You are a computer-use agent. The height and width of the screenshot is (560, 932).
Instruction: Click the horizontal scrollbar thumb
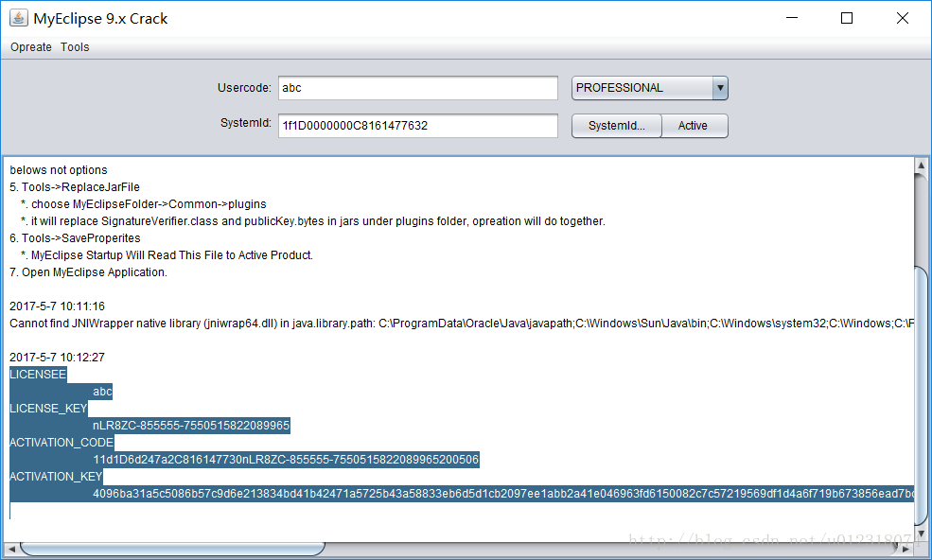coord(172,549)
